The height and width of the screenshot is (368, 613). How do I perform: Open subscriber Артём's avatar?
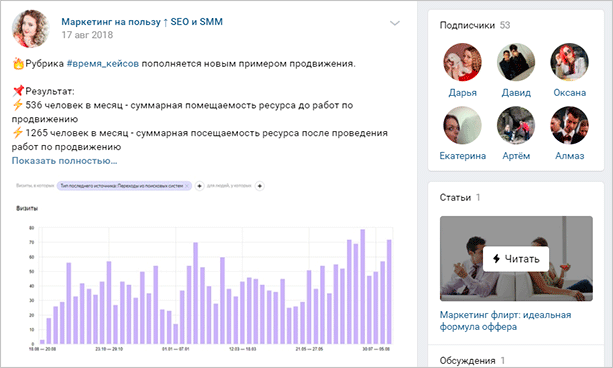[x=516, y=126]
